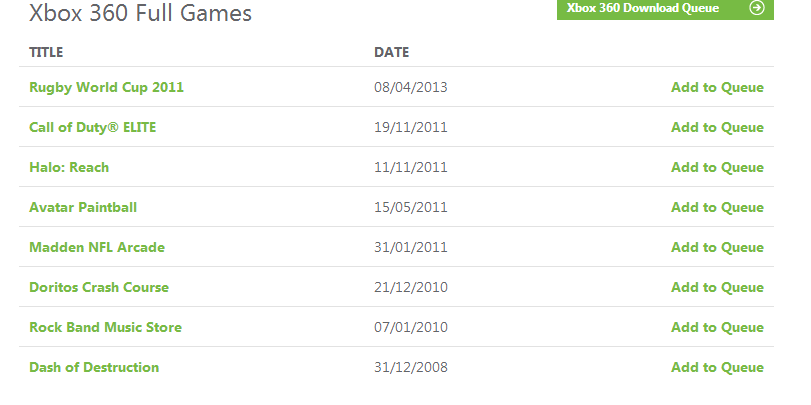
Task: Click the arrow icon on Download Queue button
Action: tap(757, 8)
